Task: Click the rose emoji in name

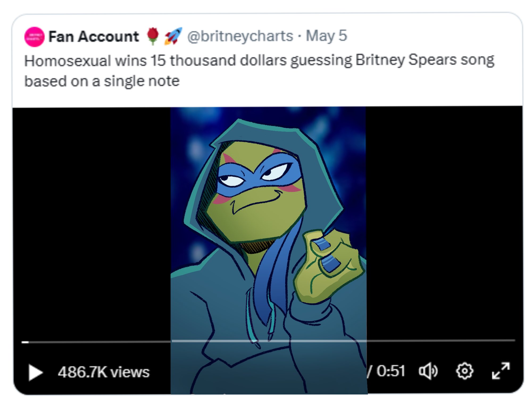Action: point(153,36)
